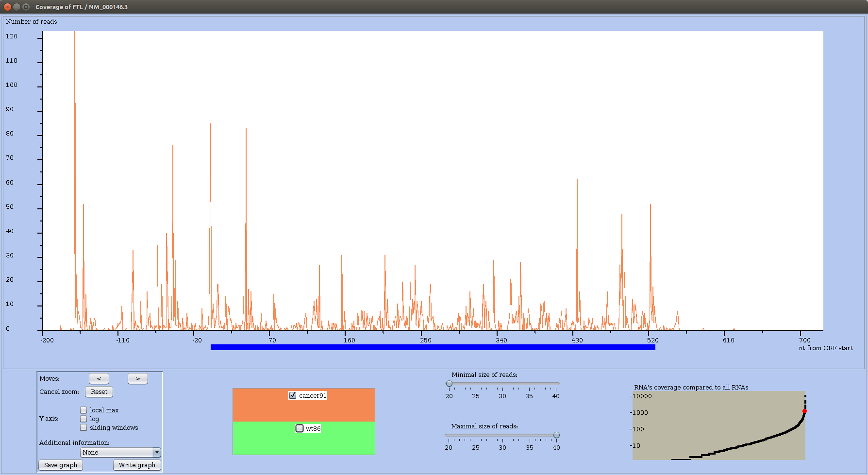
Task: Click the Write graph button
Action: click(137, 465)
